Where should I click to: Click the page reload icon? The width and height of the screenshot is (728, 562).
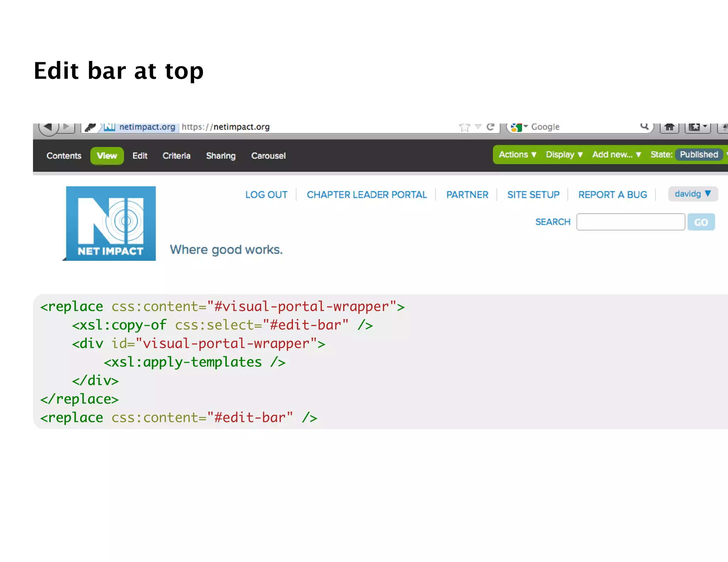[x=491, y=127]
